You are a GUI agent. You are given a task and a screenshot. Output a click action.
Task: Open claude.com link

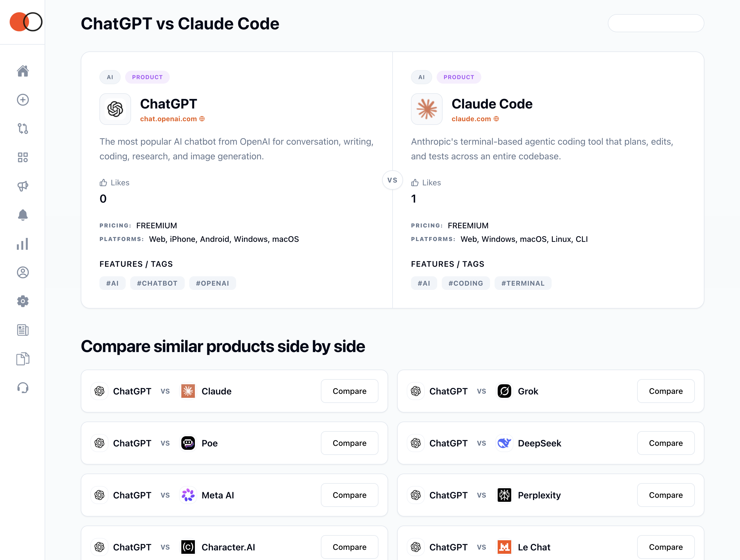coord(475,119)
